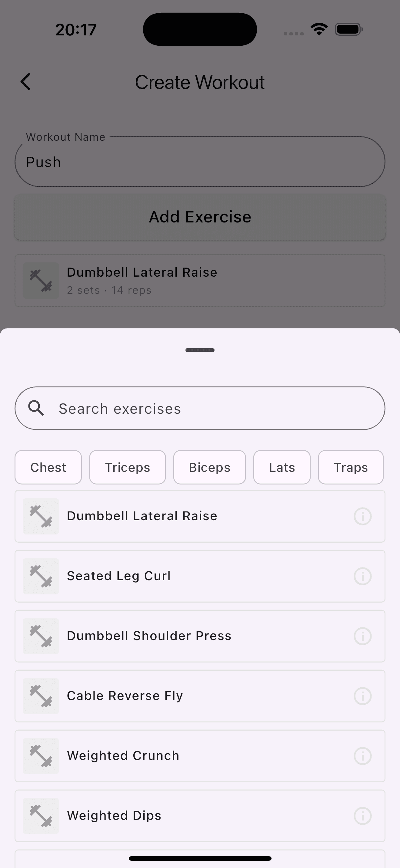Viewport: 400px width, 868px height.
Task: Open Weighted Crunch info icon
Action: pyautogui.click(x=362, y=756)
